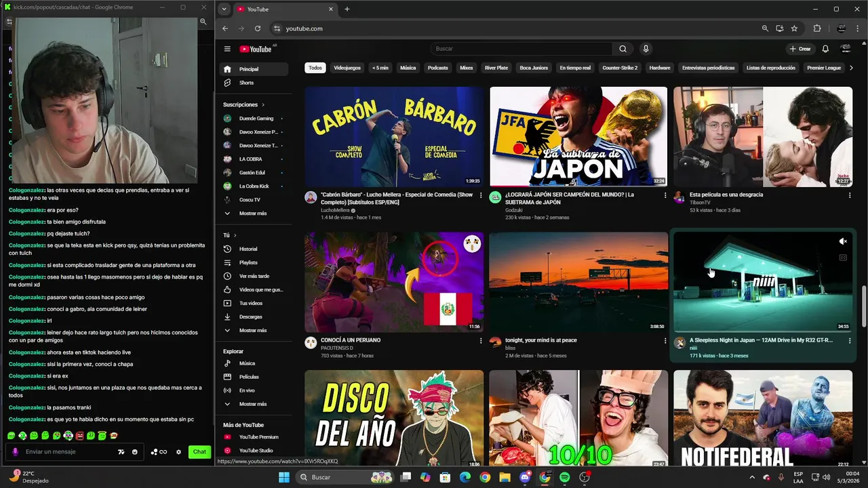The width and height of the screenshot is (868, 488).
Task: Select the Todos filter chip
Action: [315, 68]
